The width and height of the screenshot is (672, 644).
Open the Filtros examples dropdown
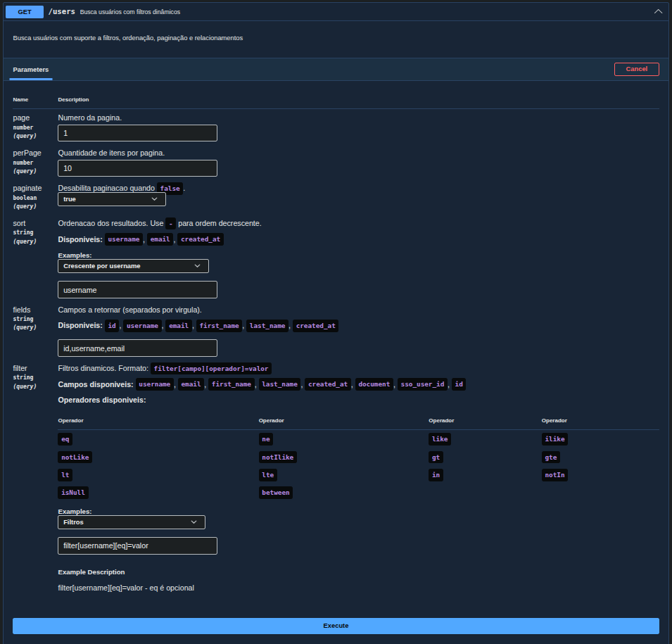click(x=132, y=522)
